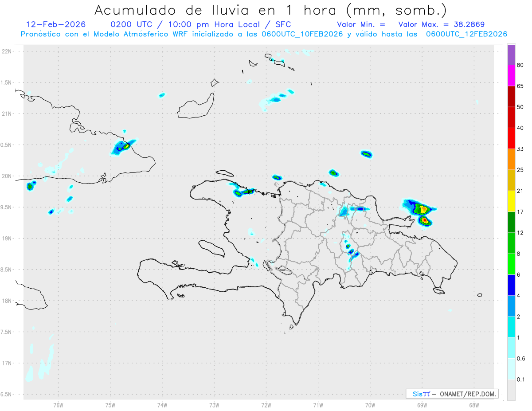Click the 'Valor Min. =' label

pyautogui.click(x=361, y=24)
